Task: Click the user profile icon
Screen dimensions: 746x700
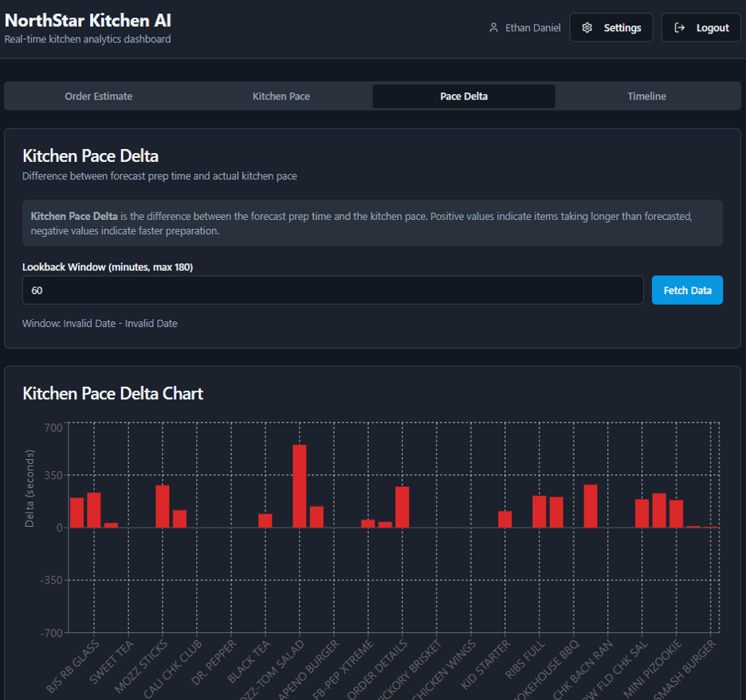Action: tap(494, 28)
